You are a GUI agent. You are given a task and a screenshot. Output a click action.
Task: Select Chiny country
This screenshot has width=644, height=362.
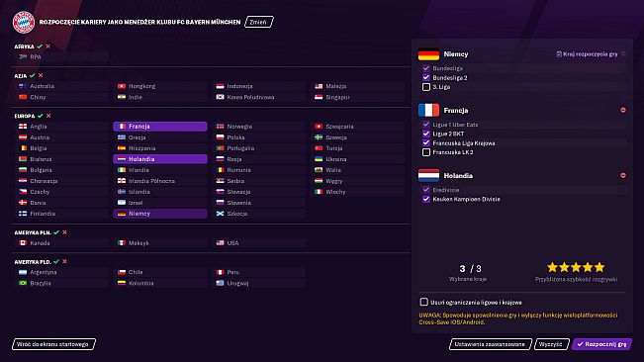point(61,97)
